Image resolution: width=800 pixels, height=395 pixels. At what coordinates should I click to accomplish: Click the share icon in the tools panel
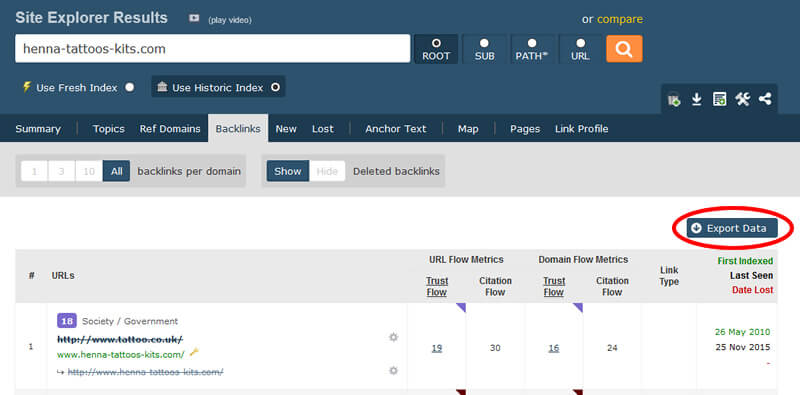765,100
